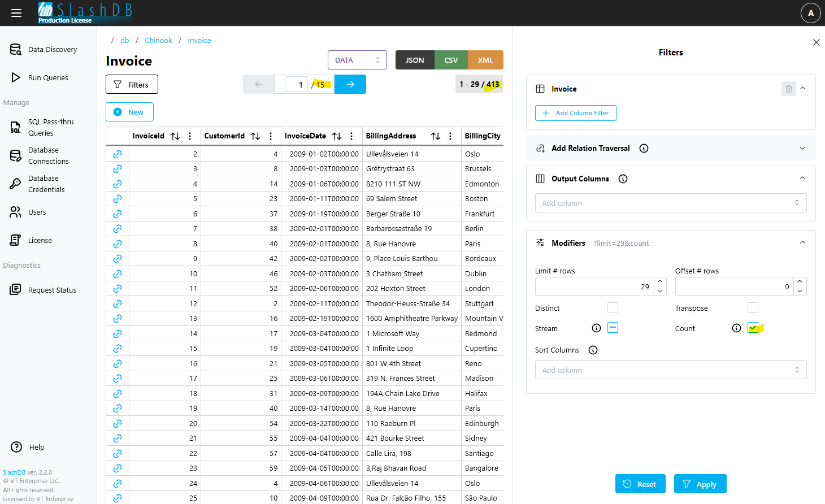Click the Limit # rows field
Image resolution: width=825 pixels, height=504 pixels.
[x=594, y=286]
